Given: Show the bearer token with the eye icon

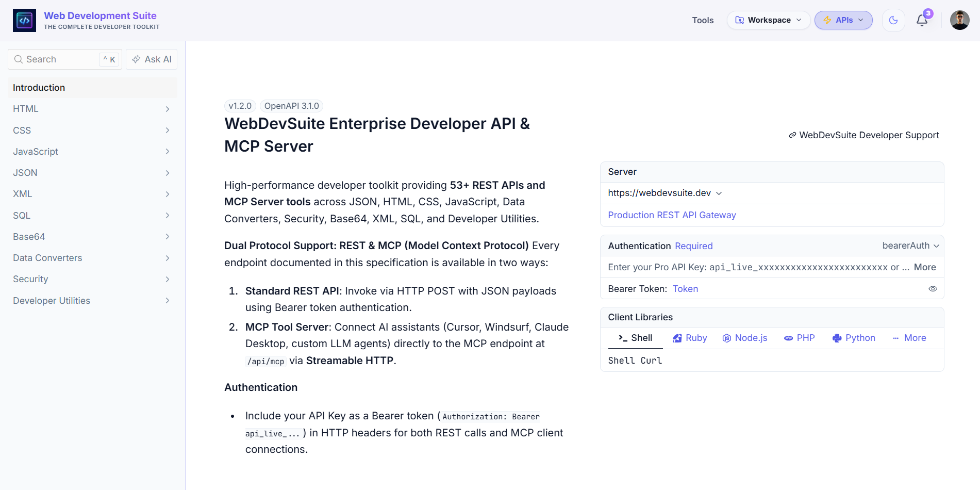Looking at the screenshot, I should tap(933, 289).
